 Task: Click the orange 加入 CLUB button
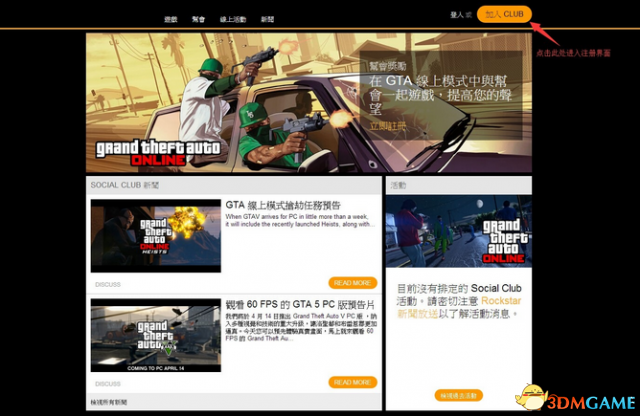[x=504, y=14]
